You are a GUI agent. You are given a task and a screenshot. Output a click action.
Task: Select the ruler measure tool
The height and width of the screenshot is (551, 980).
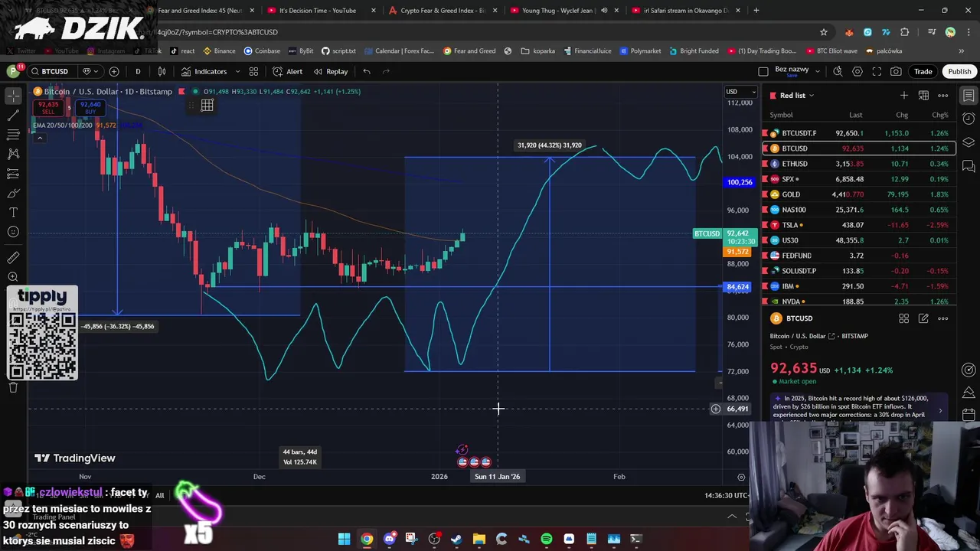pyautogui.click(x=13, y=258)
